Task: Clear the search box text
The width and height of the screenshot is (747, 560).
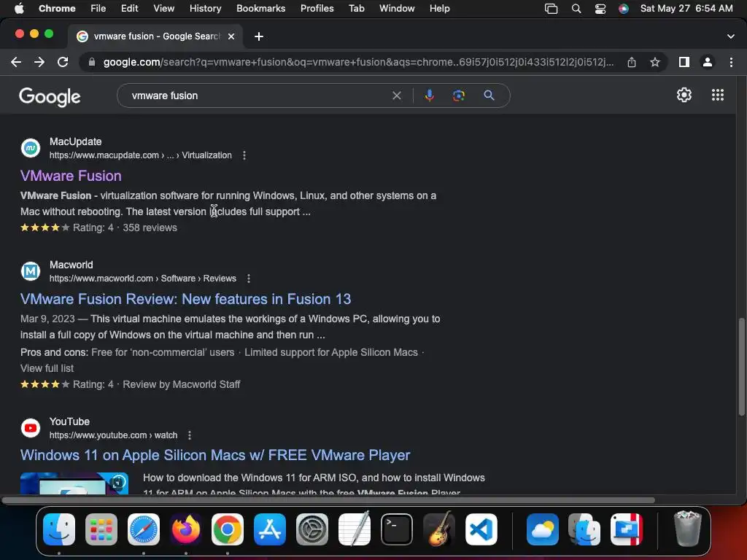Action: pyautogui.click(x=396, y=96)
